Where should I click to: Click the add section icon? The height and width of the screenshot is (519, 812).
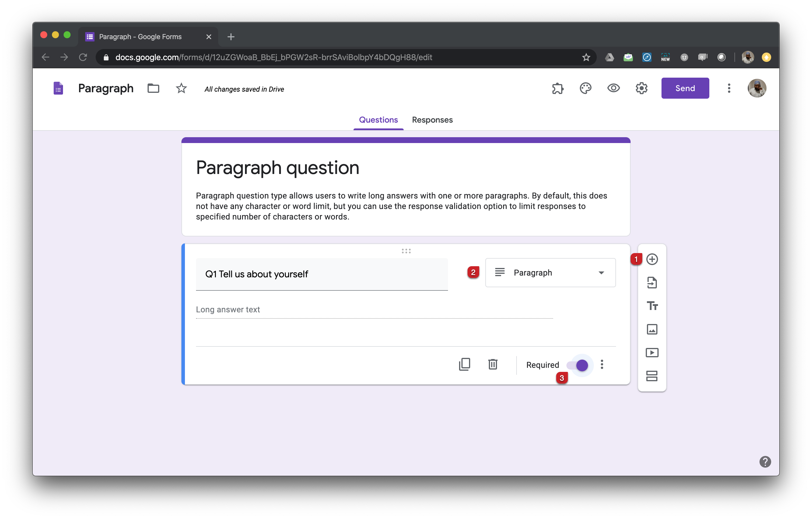tap(652, 376)
